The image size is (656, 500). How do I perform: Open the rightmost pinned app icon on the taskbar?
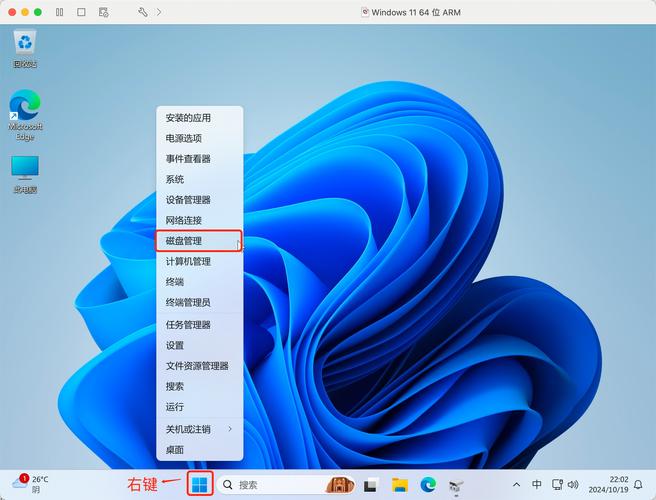(456, 485)
